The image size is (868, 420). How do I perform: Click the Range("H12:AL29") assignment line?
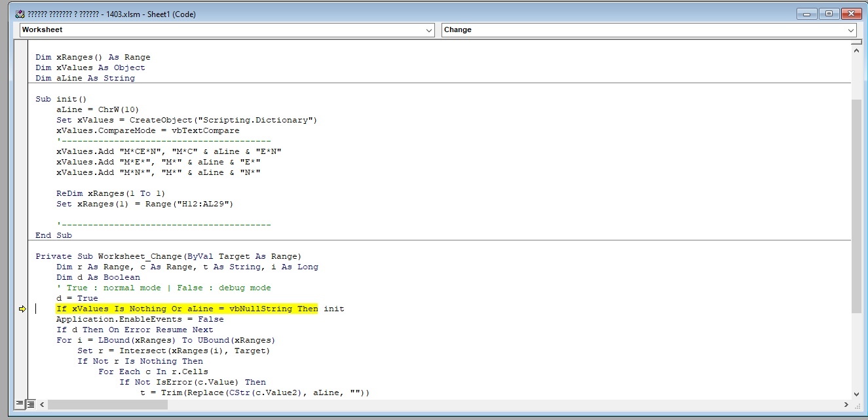145,204
